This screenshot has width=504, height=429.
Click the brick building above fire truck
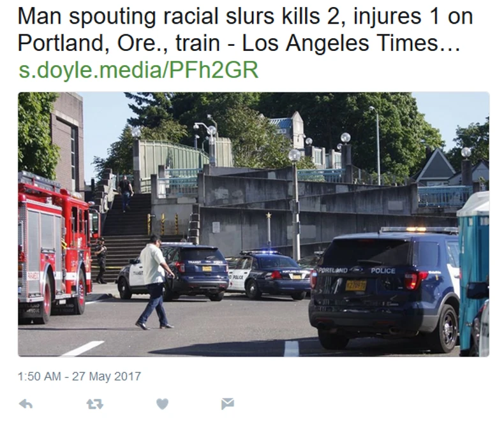[68, 142]
